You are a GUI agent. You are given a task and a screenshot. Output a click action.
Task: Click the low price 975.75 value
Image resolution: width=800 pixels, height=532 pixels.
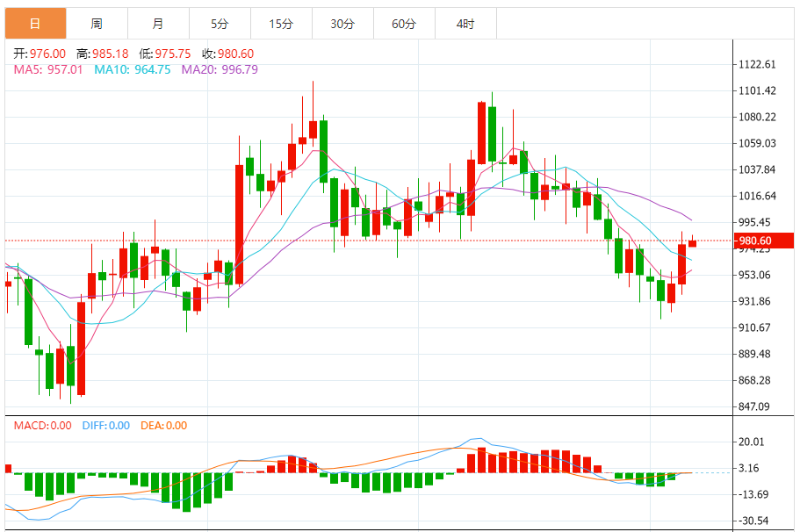[x=173, y=54]
